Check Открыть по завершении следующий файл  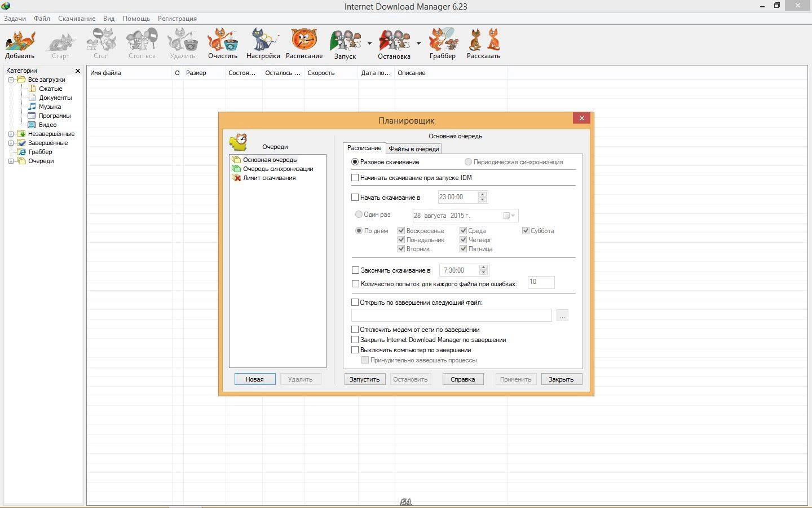coord(355,303)
